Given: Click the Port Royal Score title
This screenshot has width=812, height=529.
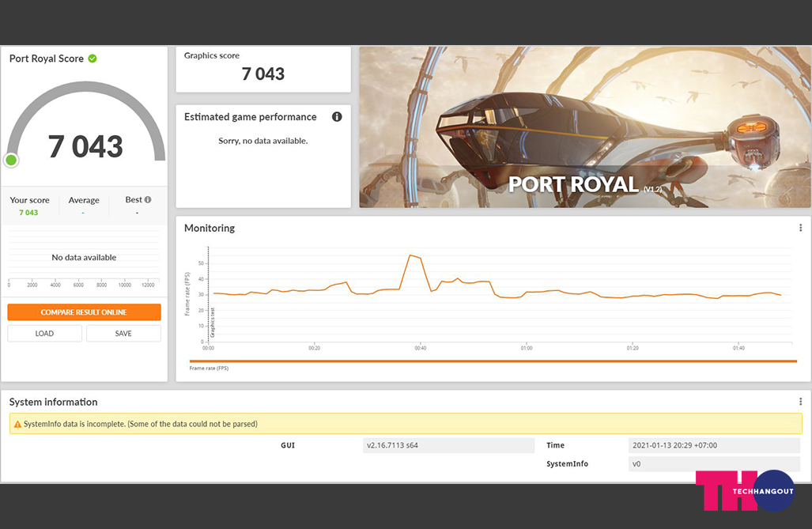Looking at the screenshot, I should tap(47, 59).
